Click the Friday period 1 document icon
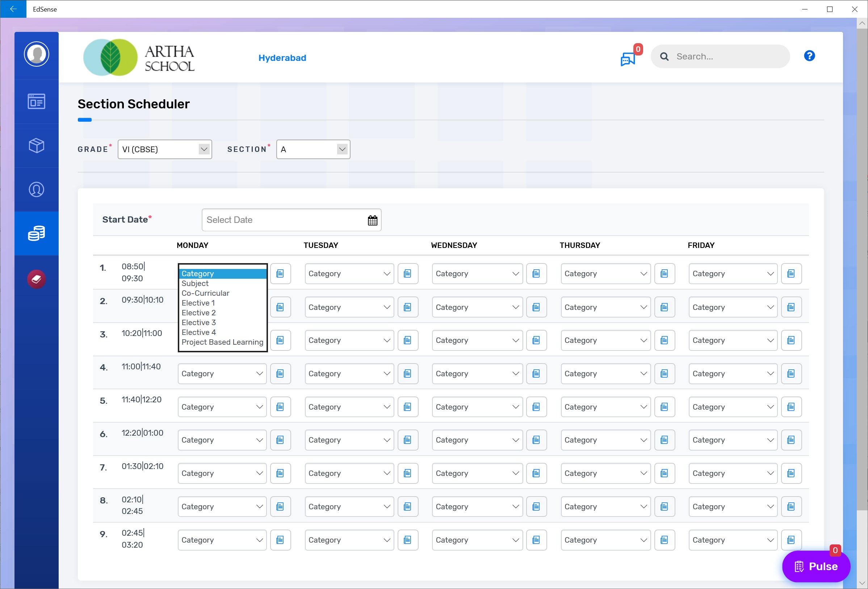 click(x=791, y=274)
